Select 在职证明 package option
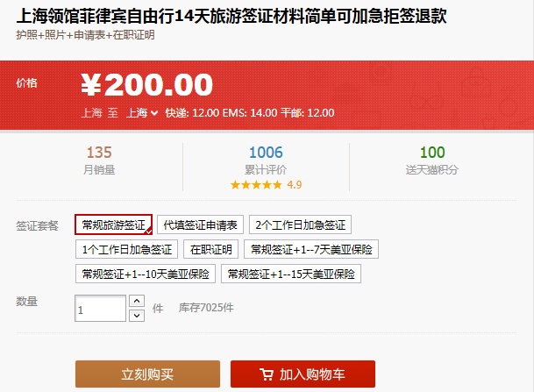Screen dimensions: 534x392 [210, 249]
